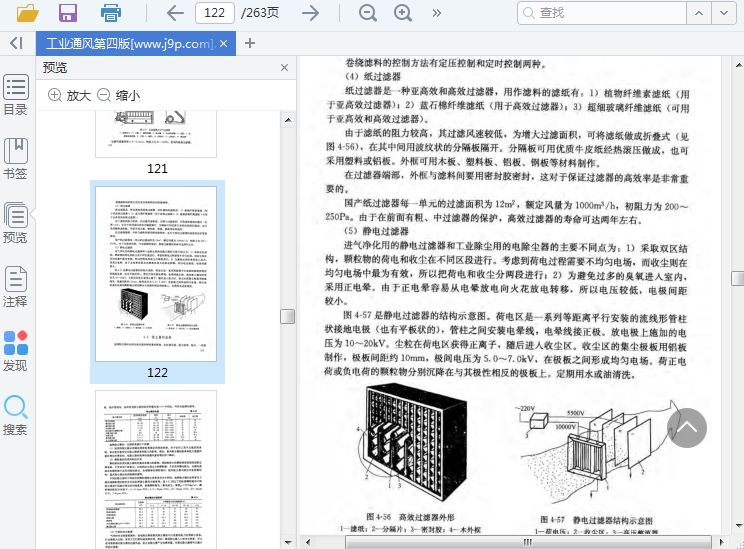Click the /263页 page count label
Viewport: 744px width, 549px height.
tap(260, 13)
